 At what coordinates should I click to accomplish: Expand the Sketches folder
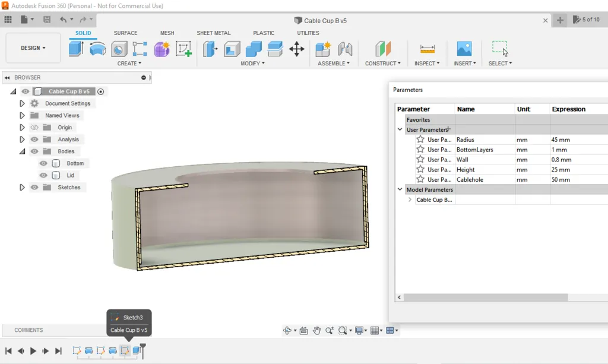(22, 188)
